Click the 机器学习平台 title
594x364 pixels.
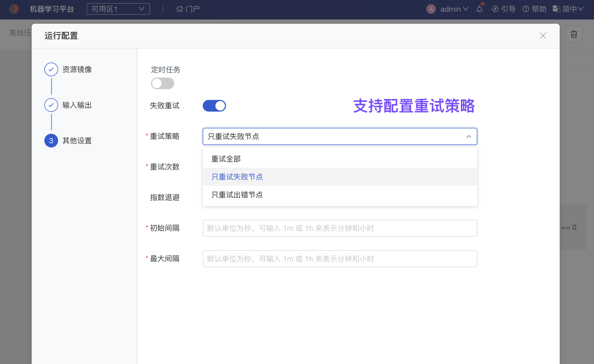point(52,9)
